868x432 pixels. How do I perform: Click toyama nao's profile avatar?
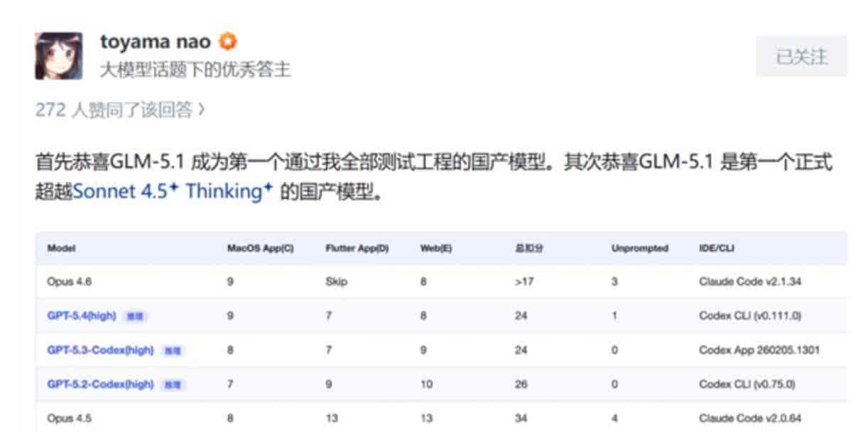pos(59,55)
